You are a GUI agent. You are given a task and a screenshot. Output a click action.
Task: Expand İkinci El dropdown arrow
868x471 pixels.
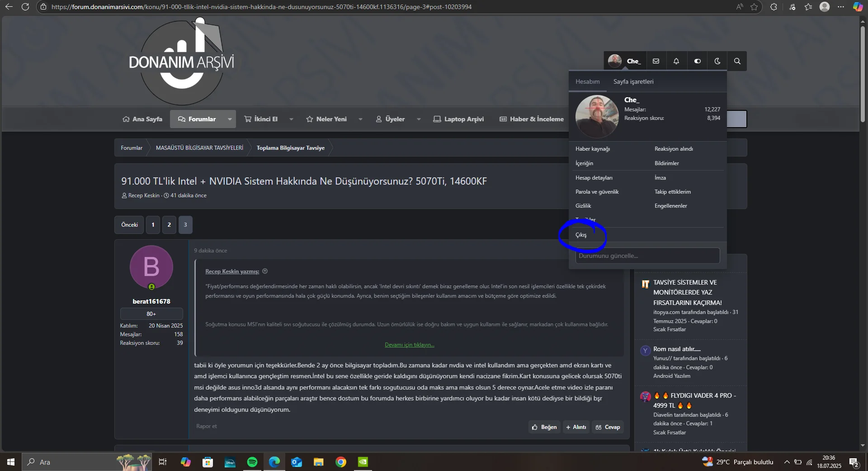[x=291, y=119]
